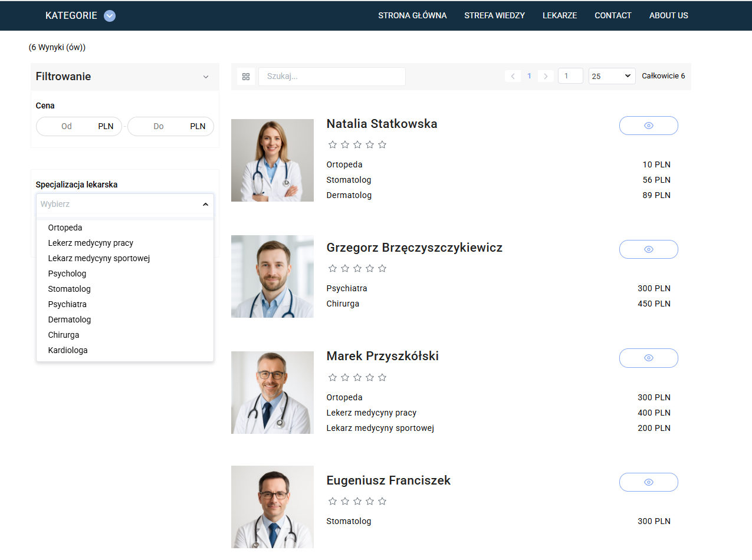Open the 25 per page dropdown
Image resolution: width=752 pixels, height=560 pixels.
tap(612, 76)
